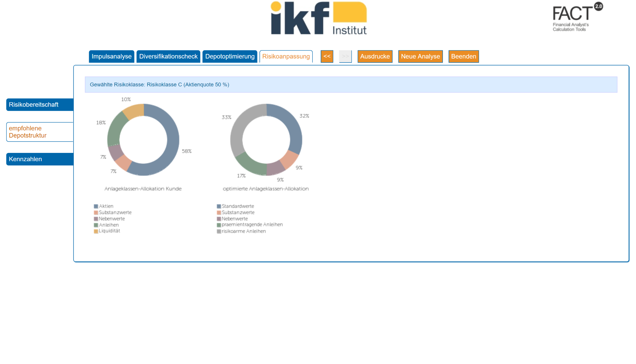Open the Kennzahlen sidebar section
636x364 pixels.
(x=40, y=159)
